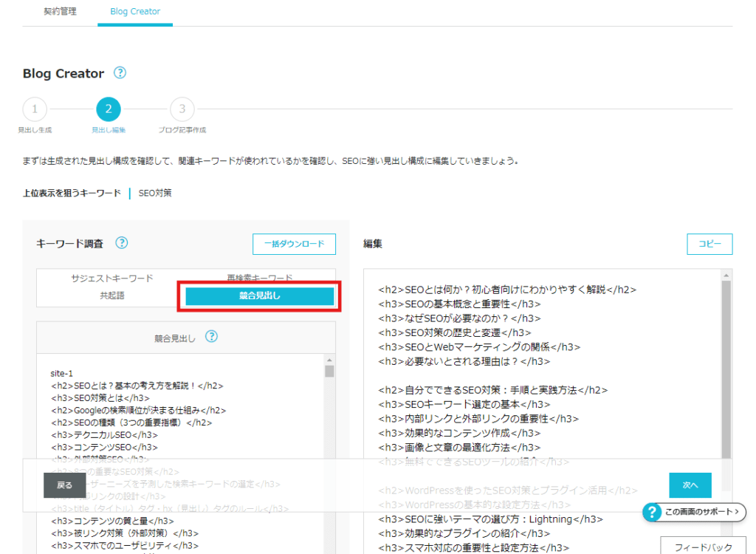Switch to the Blog Creator tab
Image resolution: width=756 pixels, height=554 pixels.
click(134, 12)
